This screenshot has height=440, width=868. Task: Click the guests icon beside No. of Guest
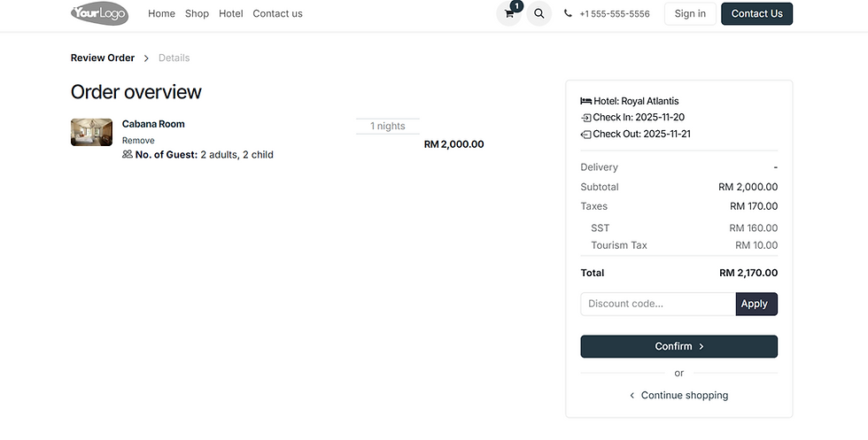click(x=128, y=154)
